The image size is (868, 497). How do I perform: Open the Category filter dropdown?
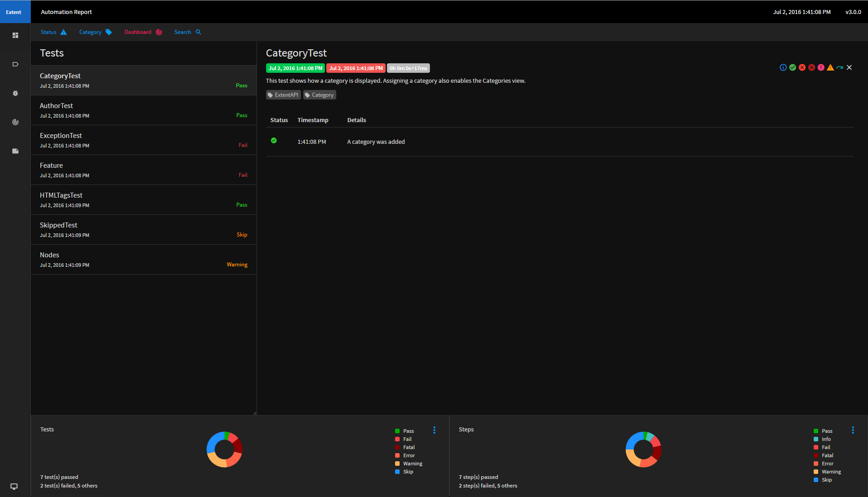point(95,32)
